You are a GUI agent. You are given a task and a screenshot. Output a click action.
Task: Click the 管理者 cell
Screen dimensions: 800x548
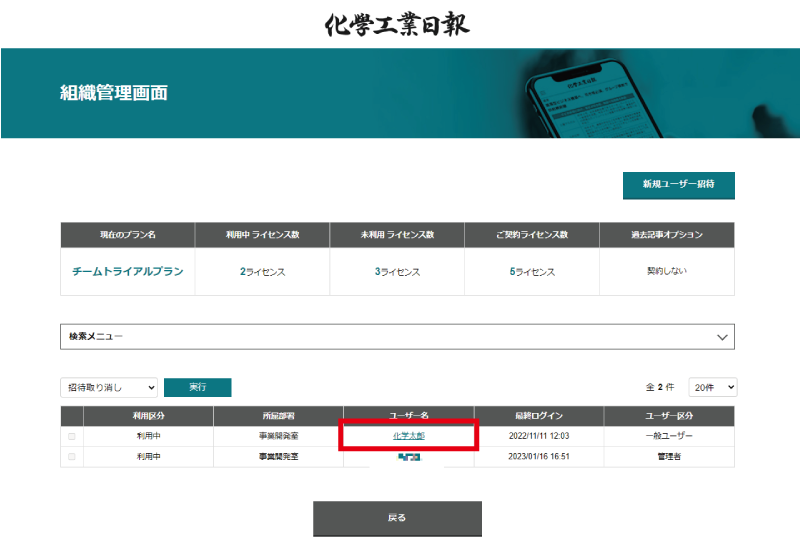(x=669, y=456)
